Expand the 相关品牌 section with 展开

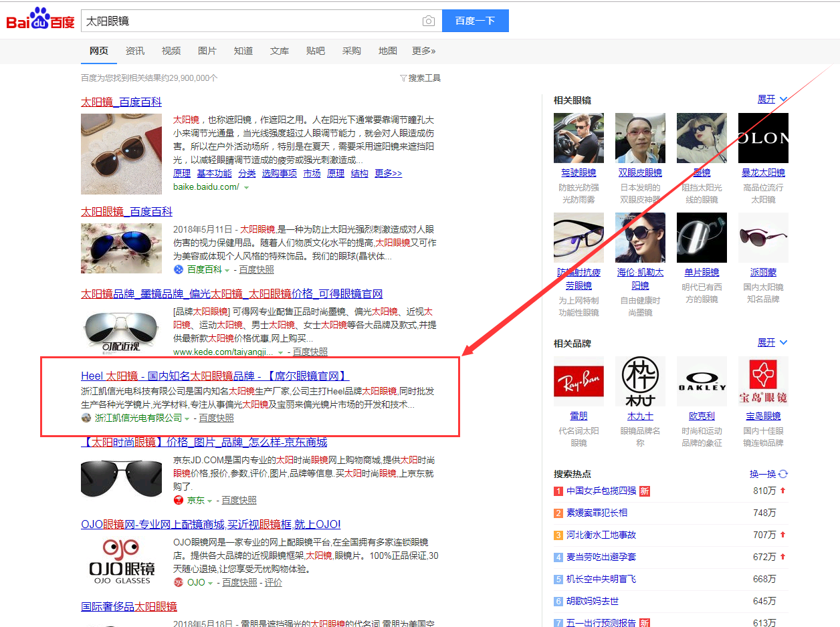[772, 343]
